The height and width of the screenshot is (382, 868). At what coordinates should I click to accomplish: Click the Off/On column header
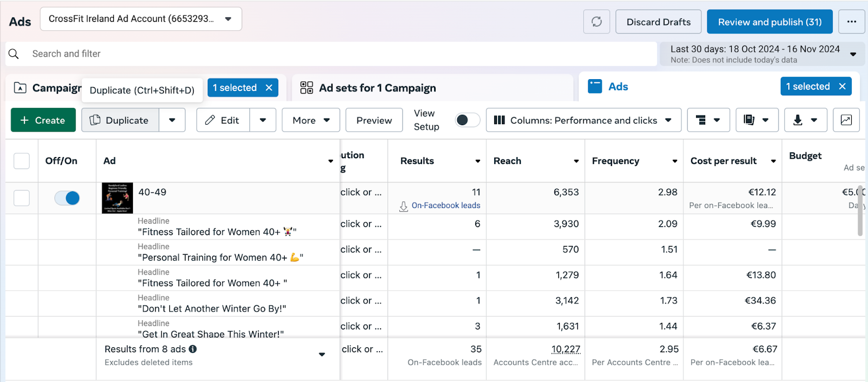[x=61, y=161]
